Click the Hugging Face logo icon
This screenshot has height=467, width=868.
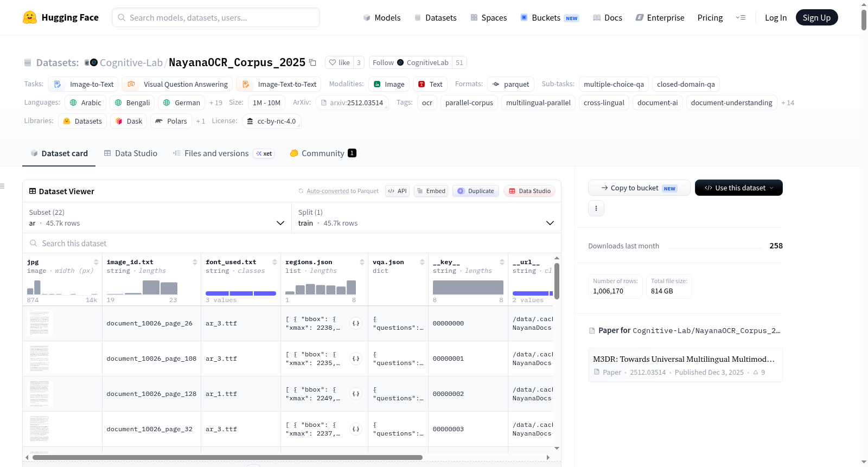[x=29, y=17]
